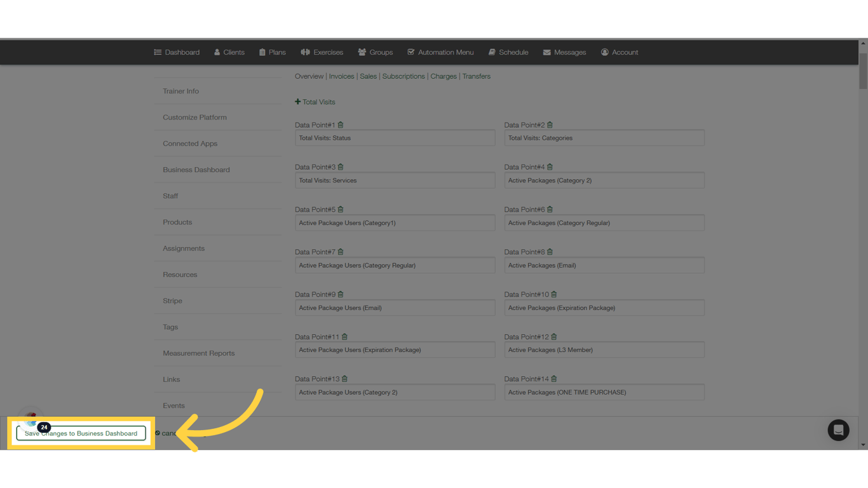Image resolution: width=868 pixels, height=488 pixels.
Task: Open Measurement Reports in the sidebar
Action: pyautogui.click(x=218, y=353)
